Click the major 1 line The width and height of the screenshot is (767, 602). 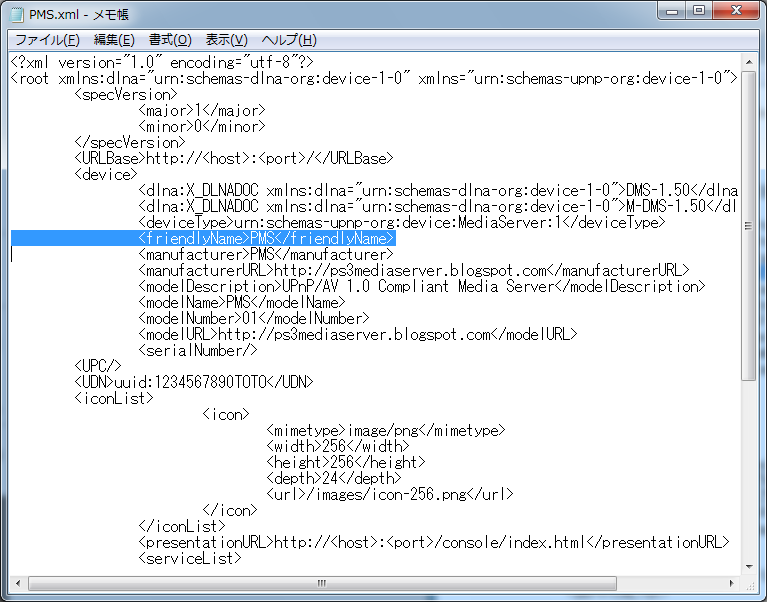(202, 111)
